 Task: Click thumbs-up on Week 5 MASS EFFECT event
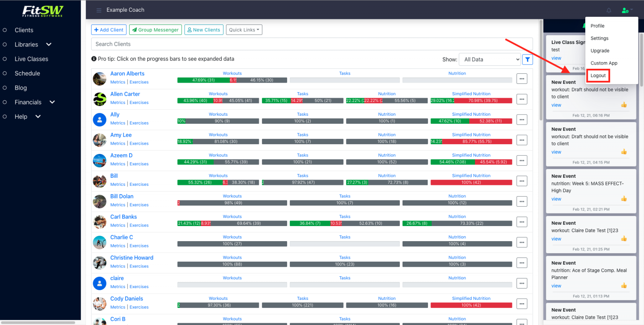coord(624,199)
